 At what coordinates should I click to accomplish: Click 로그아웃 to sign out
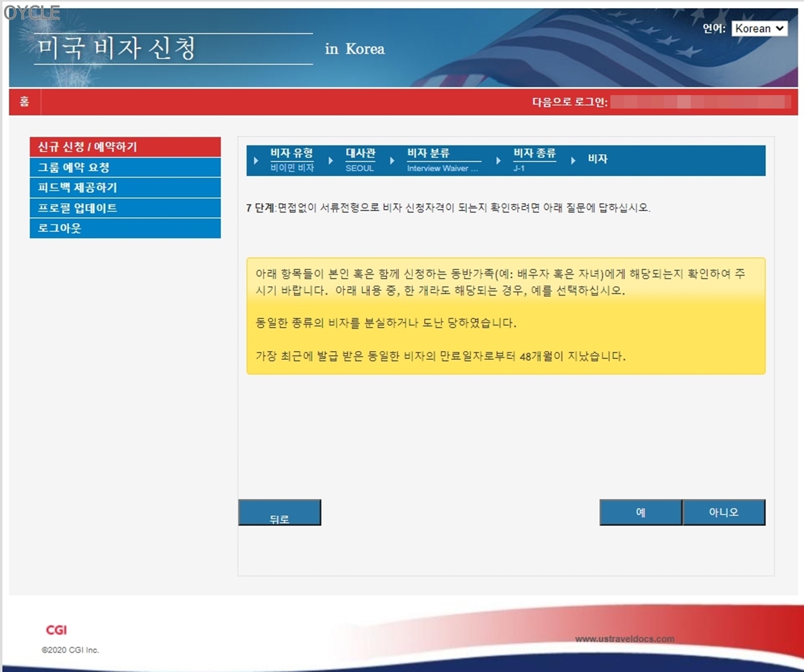125,228
